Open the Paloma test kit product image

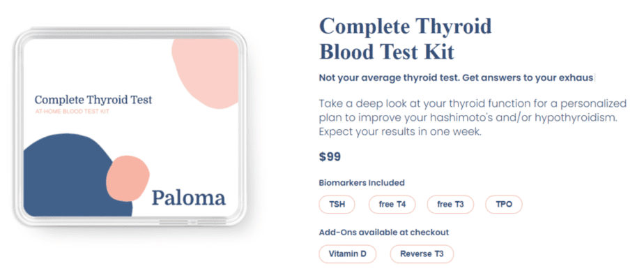pos(130,128)
